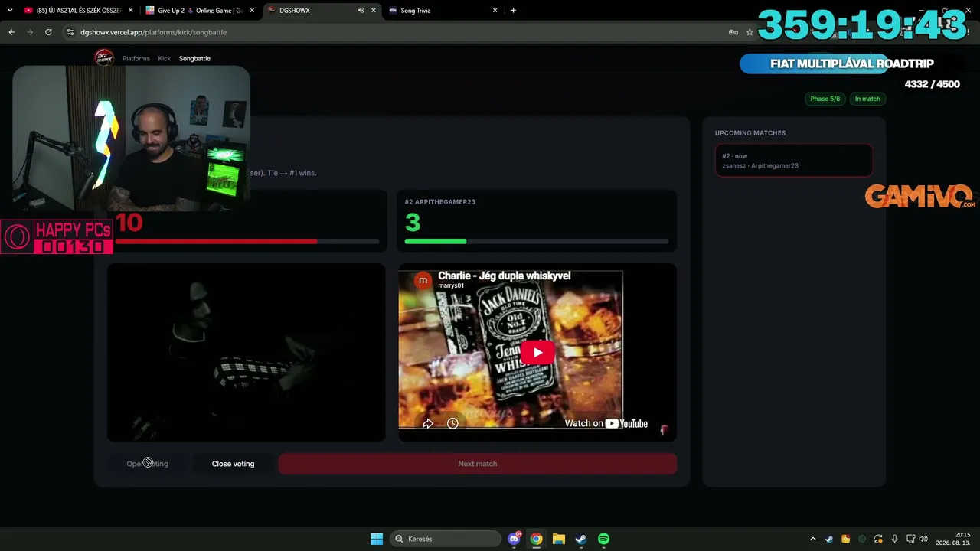The height and width of the screenshot is (551, 980).
Task: Click the share arrow on the YouTube embed
Action: (428, 423)
